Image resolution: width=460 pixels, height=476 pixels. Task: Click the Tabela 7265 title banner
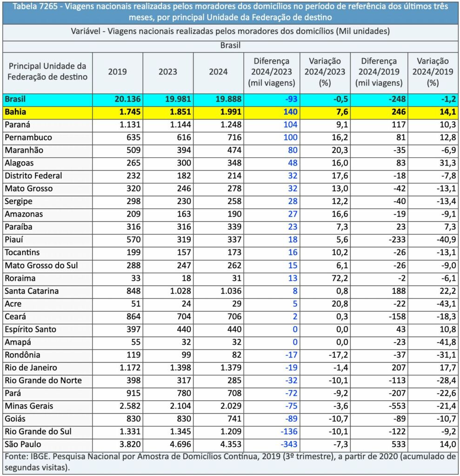[230, 13]
